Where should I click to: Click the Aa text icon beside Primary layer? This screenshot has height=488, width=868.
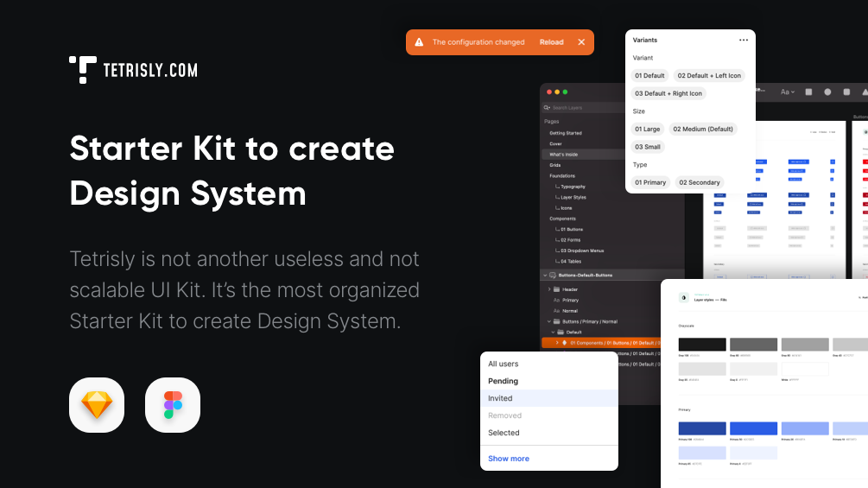tap(556, 300)
